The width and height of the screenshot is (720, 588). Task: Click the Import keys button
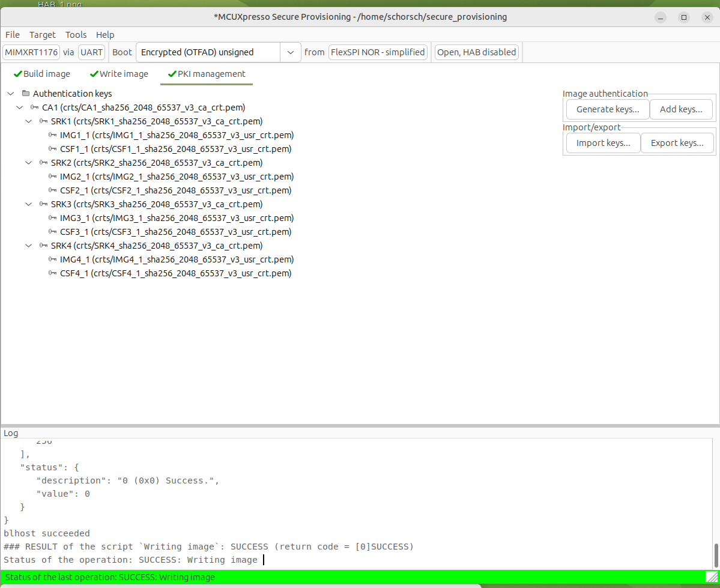[x=603, y=143]
